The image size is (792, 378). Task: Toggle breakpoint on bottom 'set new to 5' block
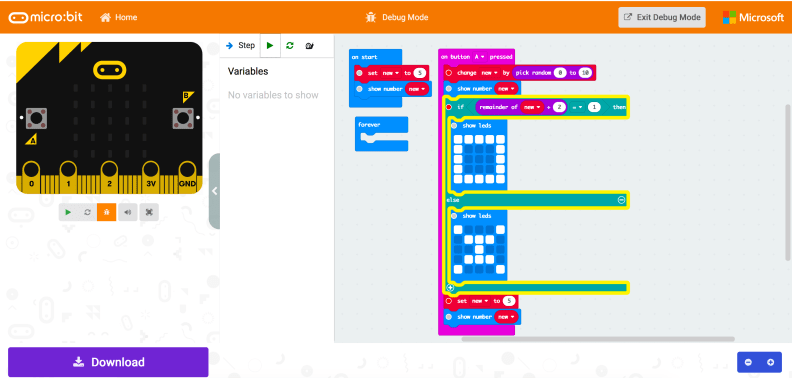(449, 301)
